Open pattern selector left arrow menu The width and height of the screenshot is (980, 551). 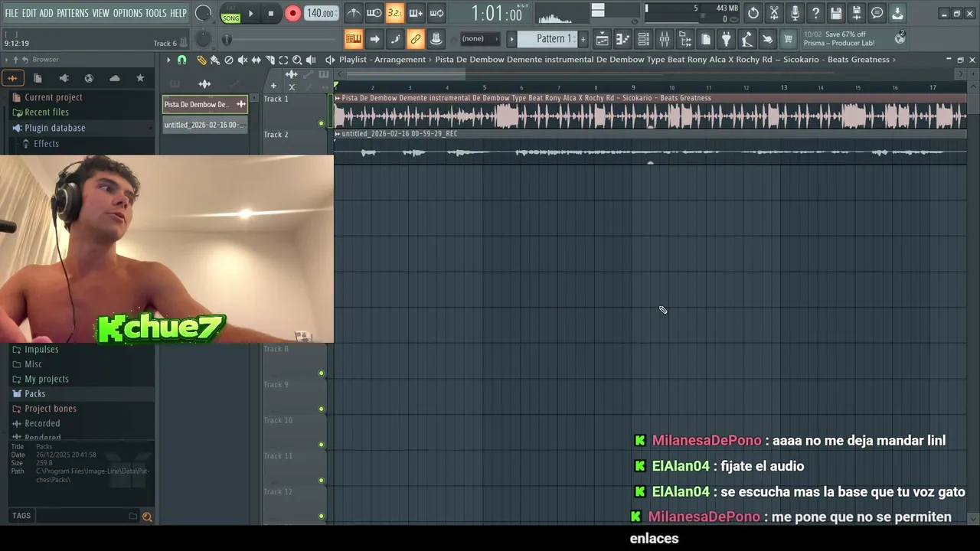pos(511,39)
